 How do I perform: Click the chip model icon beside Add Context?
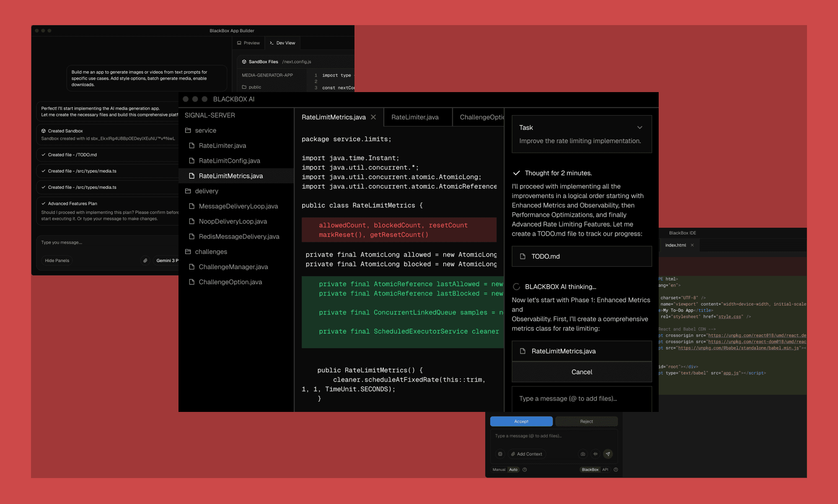coord(500,454)
